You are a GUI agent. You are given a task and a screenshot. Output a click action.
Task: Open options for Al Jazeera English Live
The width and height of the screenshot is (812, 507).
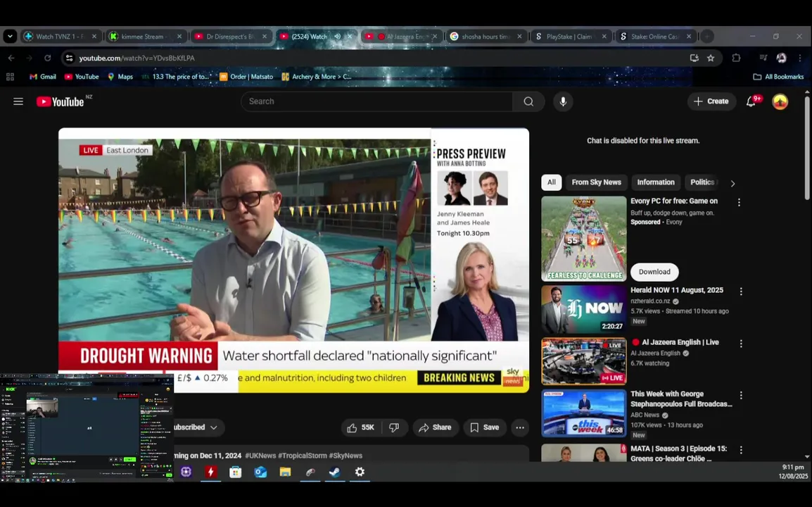(x=741, y=344)
